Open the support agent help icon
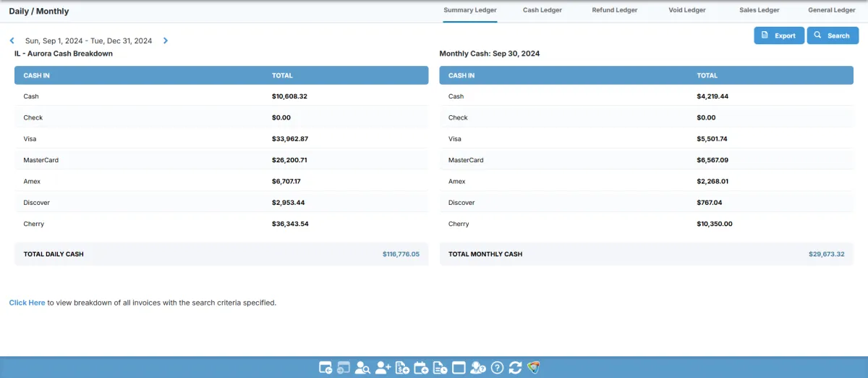Viewport: 868px width, 378px height. pyautogui.click(x=478, y=368)
